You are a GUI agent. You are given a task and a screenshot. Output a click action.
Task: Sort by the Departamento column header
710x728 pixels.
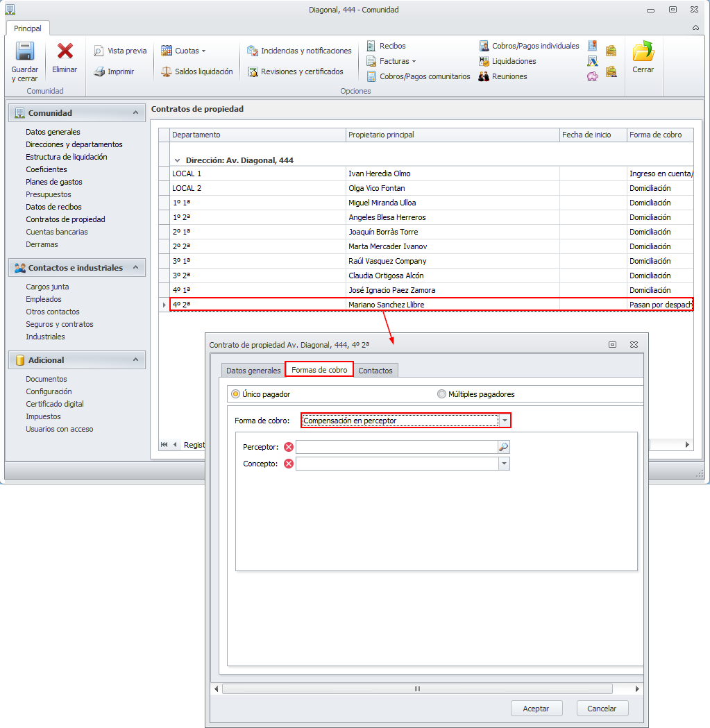[x=257, y=135]
